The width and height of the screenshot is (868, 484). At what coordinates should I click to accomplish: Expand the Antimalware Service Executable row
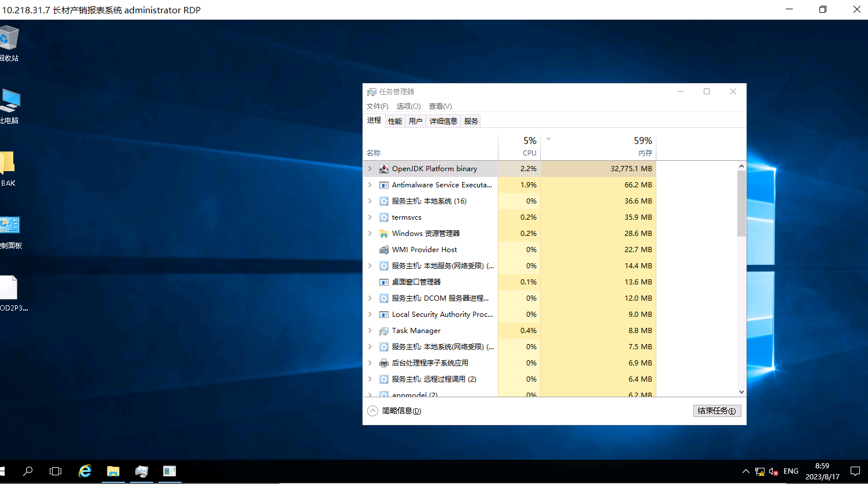tap(370, 185)
